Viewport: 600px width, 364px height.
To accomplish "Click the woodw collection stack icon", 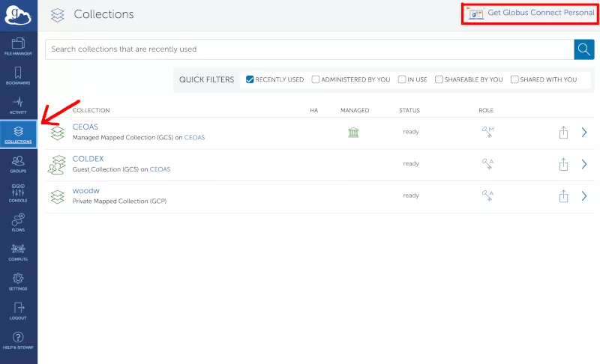I will pyautogui.click(x=58, y=197).
